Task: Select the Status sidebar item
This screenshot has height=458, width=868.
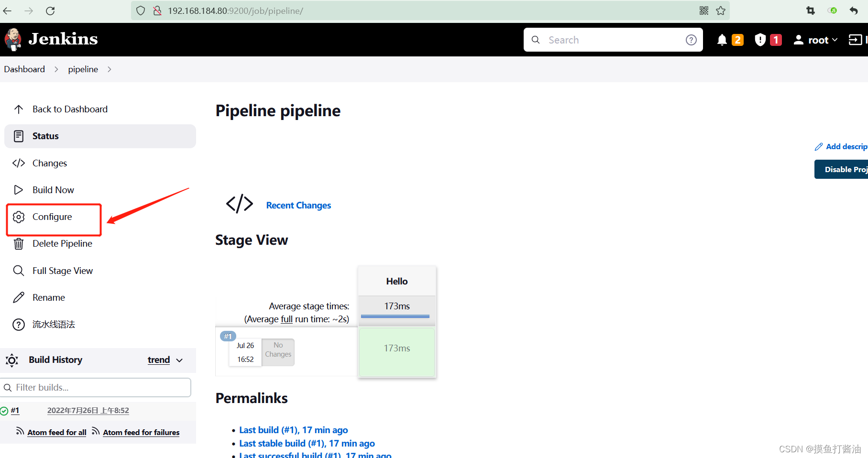Action: point(100,136)
